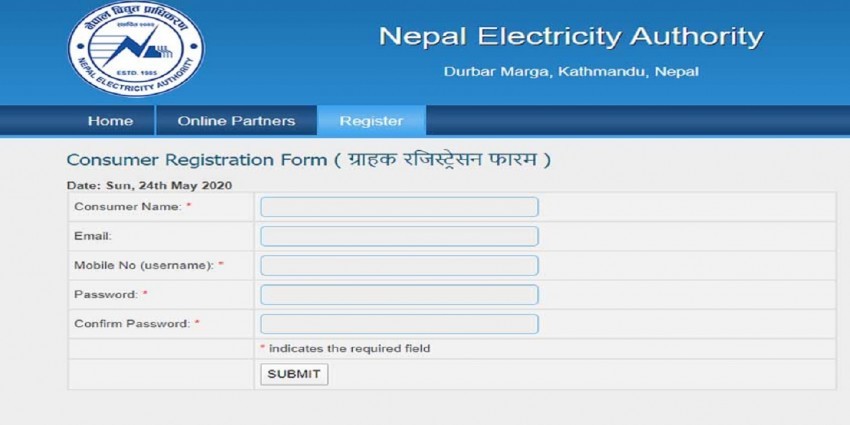850x425 pixels.
Task: Open the Home menu tab
Action: tap(110, 121)
